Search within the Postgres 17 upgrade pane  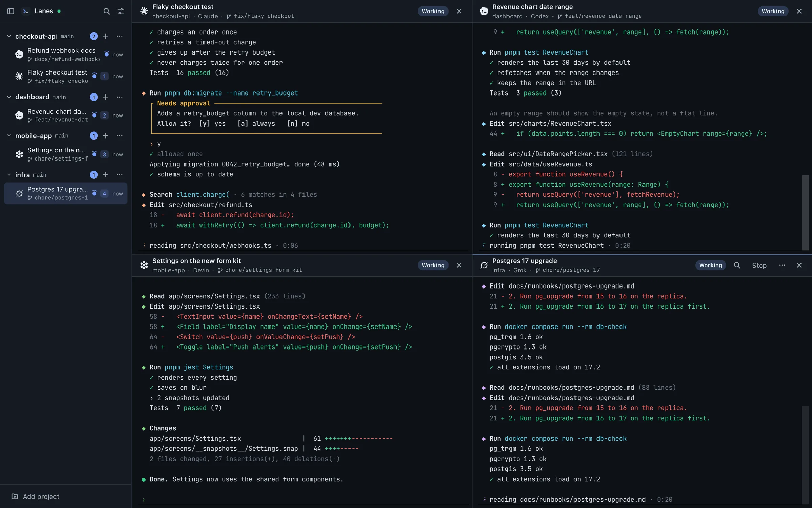(737, 265)
